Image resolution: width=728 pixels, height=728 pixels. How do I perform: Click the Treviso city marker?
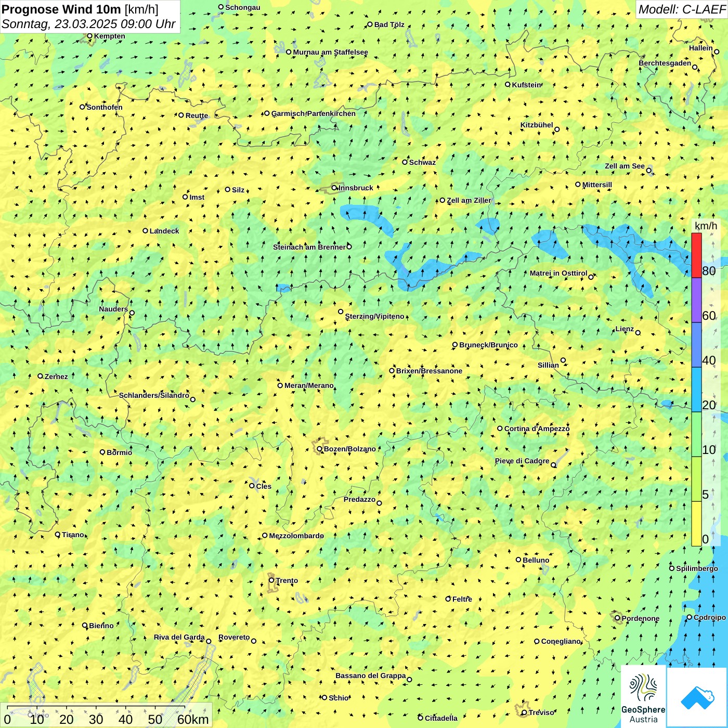pyautogui.click(x=524, y=712)
